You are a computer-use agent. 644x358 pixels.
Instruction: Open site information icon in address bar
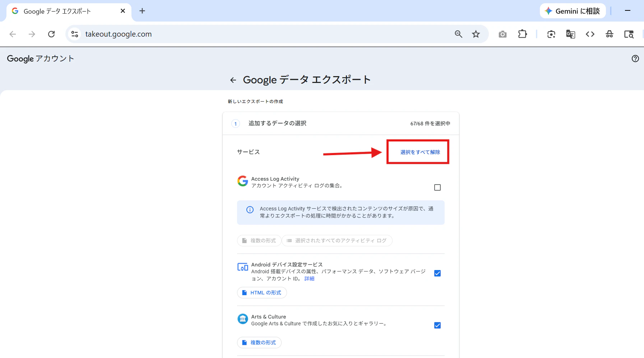pyautogui.click(x=75, y=34)
